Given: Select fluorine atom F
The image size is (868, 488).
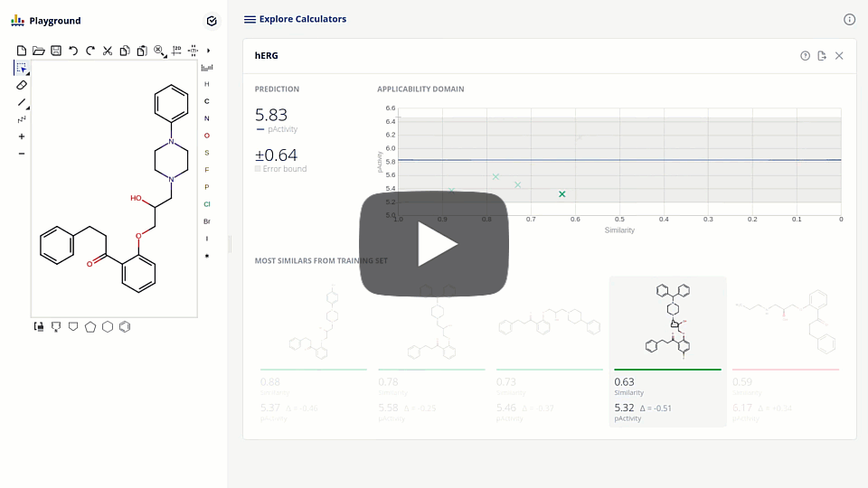Looking at the screenshot, I should 207,170.
